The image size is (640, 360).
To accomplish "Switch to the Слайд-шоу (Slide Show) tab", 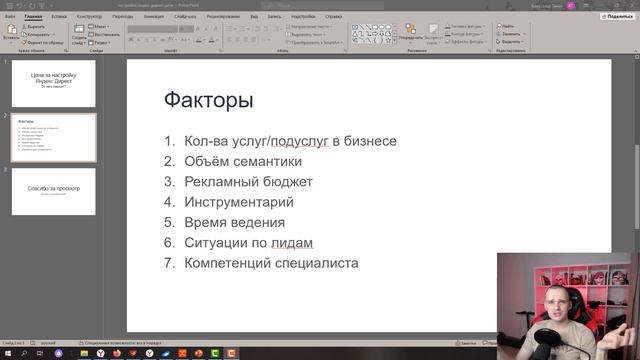I will (x=185, y=17).
